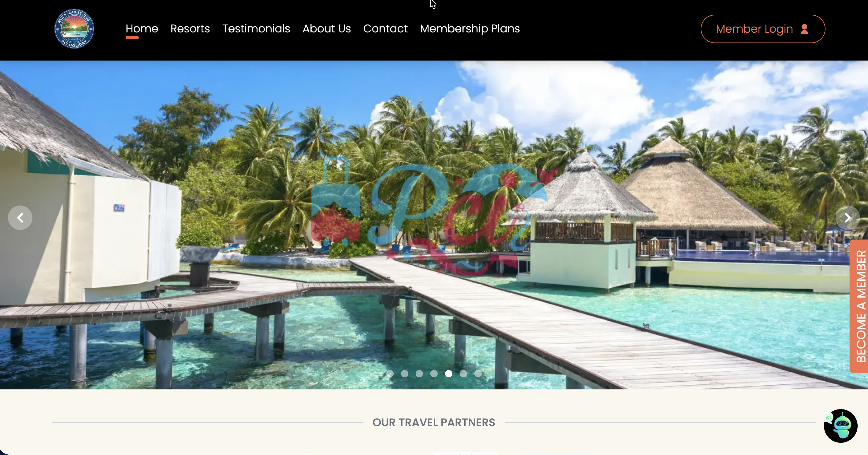868x455 pixels.
Task: Jump to the fourth carousel slide dot
Action: [x=434, y=373]
